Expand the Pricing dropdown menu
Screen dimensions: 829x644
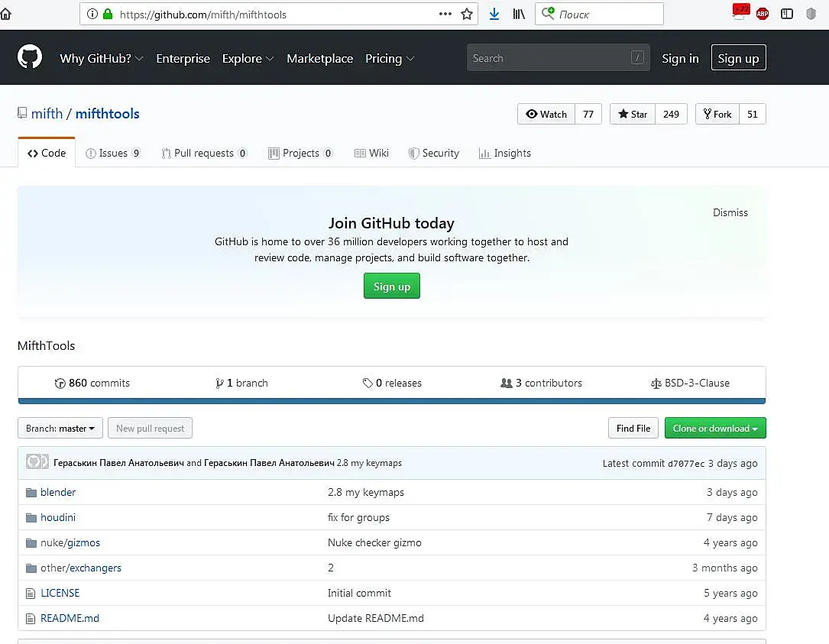coord(389,58)
